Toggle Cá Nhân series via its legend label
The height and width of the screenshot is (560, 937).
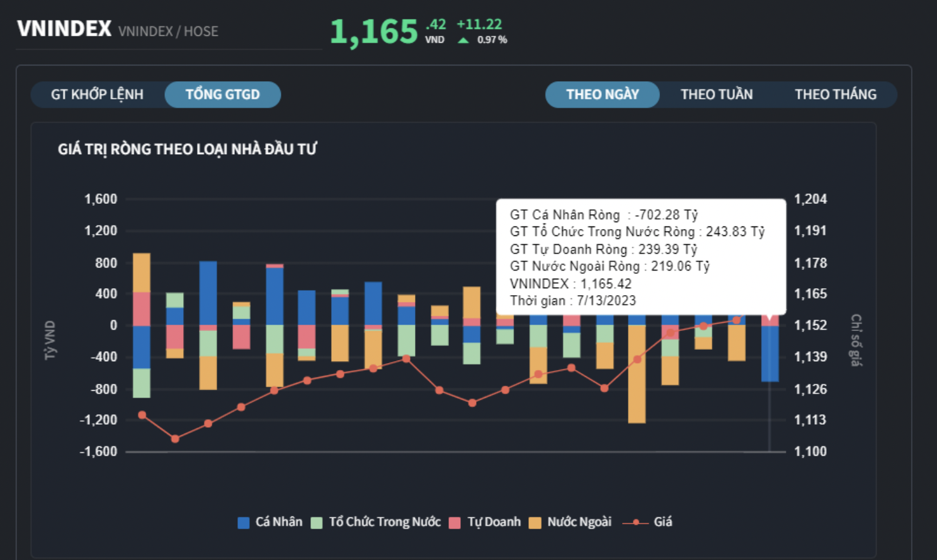tap(278, 522)
